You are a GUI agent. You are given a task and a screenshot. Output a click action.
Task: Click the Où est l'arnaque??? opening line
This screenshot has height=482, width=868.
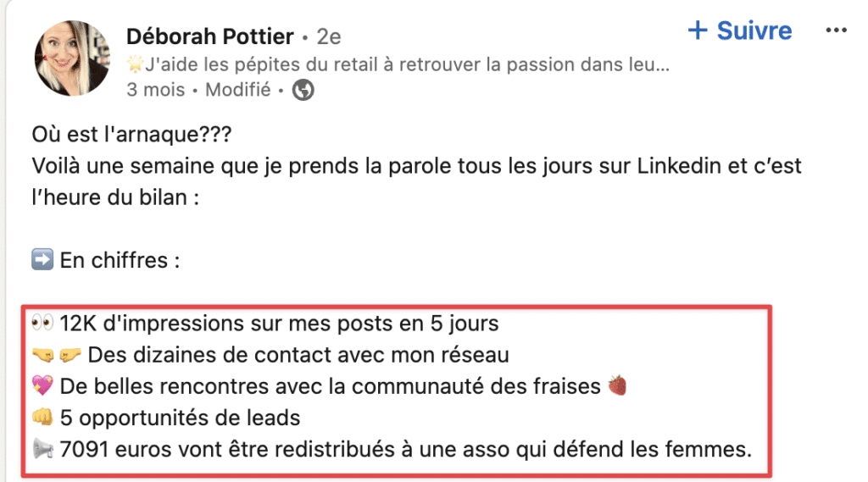tap(131, 135)
